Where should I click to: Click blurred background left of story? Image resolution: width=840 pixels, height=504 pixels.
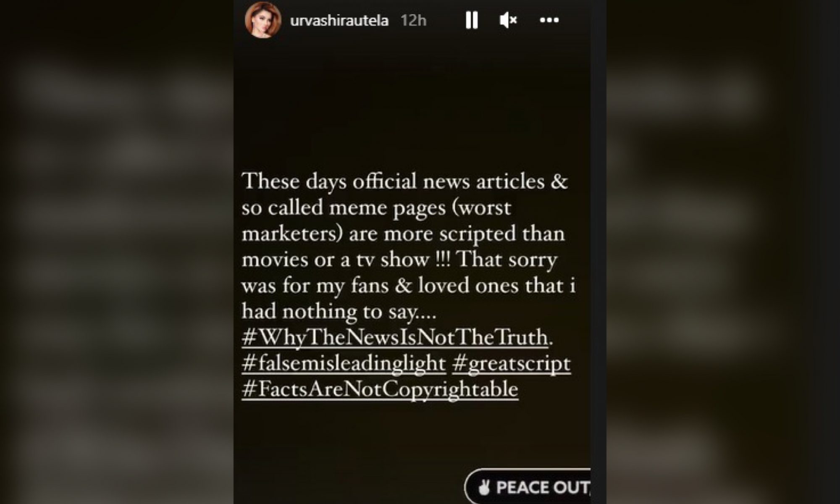(117, 252)
